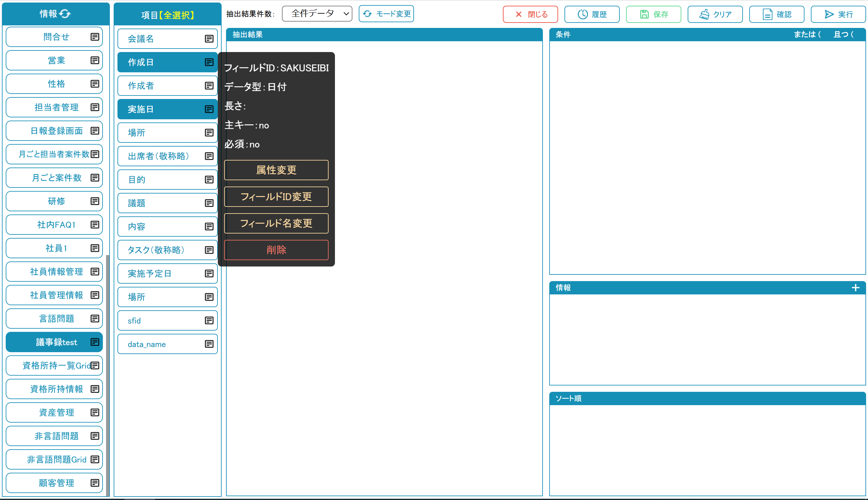Select 資格所持一覧Grid in the info list
This screenshot has height=500, width=868.
click(x=54, y=365)
